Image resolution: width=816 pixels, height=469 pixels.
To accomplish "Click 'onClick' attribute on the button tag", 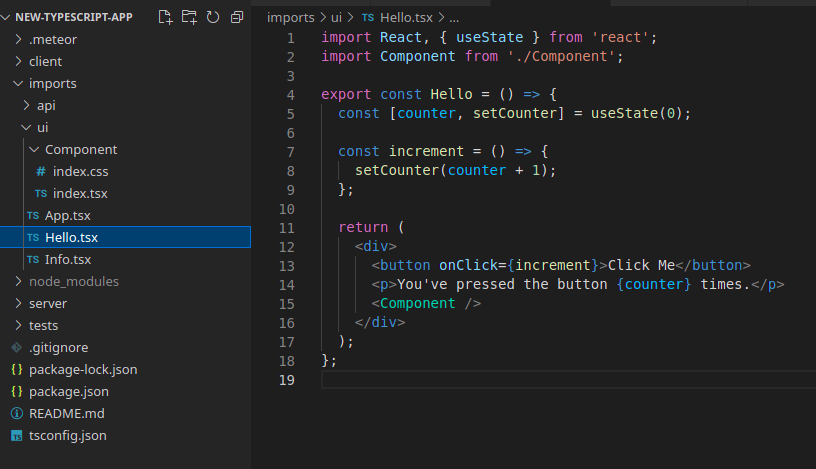I will pos(468,265).
